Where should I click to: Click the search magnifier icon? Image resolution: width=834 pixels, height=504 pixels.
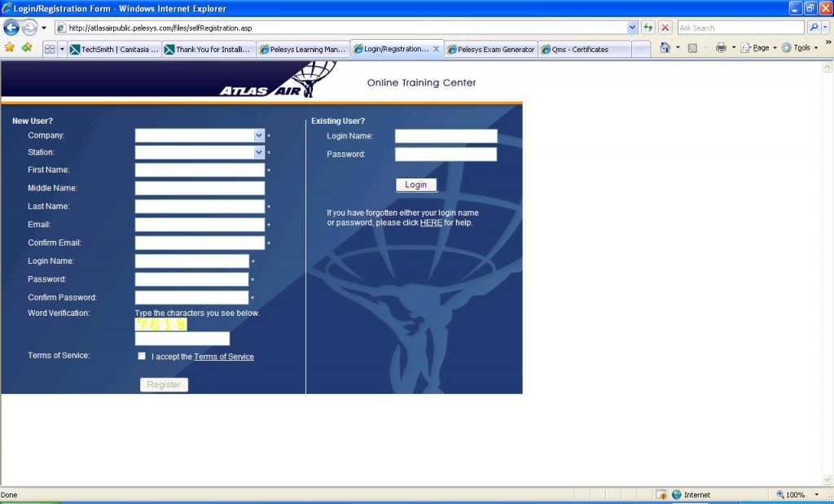(814, 28)
